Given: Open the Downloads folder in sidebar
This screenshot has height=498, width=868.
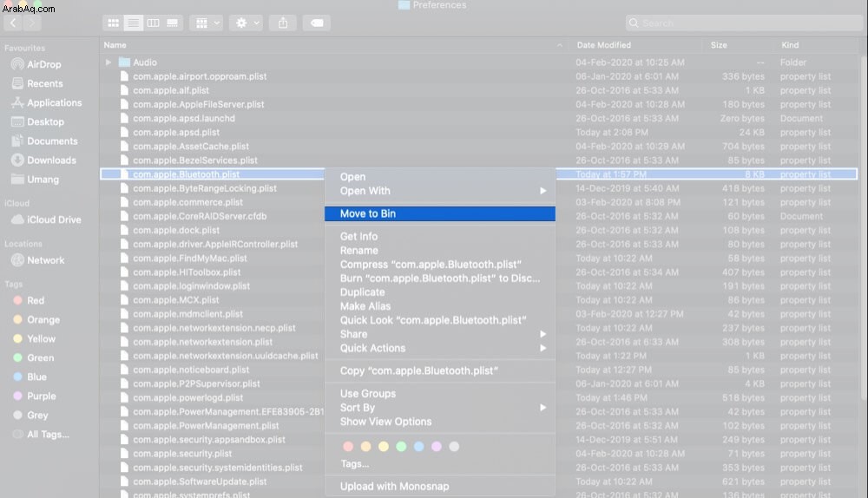Looking at the screenshot, I should pos(43,161).
